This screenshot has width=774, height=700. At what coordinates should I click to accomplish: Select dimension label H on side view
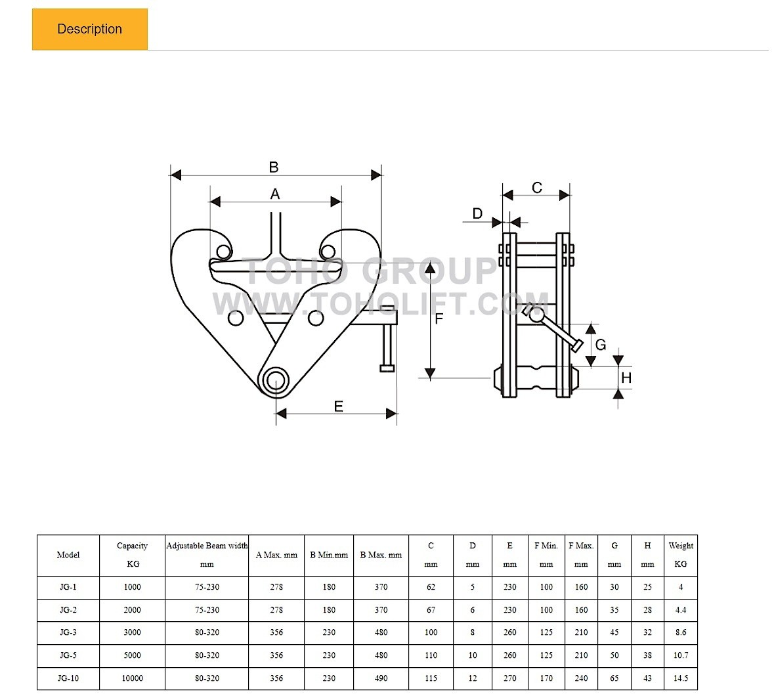coord(626,378)
